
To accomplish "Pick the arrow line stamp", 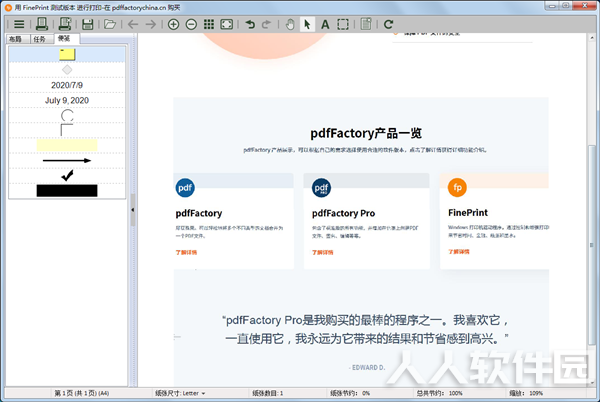I will coord(67,161).
